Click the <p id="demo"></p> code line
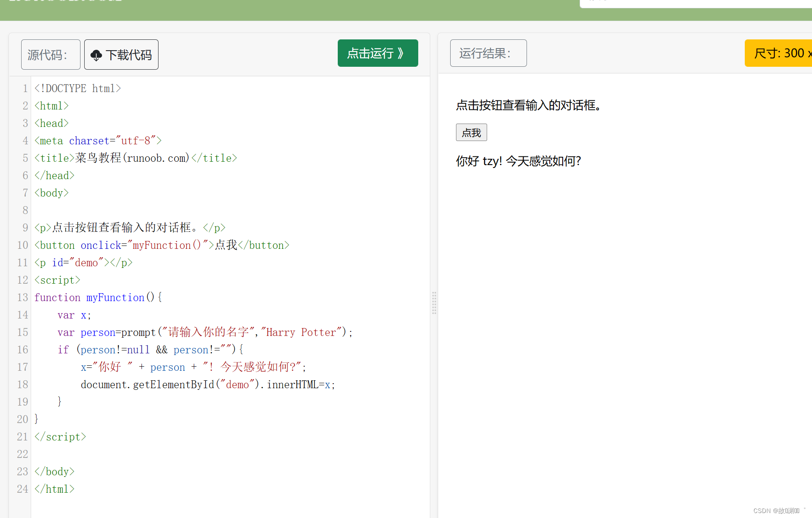The image size is (812, 518). pyautogui.click(x=83, y=263)
